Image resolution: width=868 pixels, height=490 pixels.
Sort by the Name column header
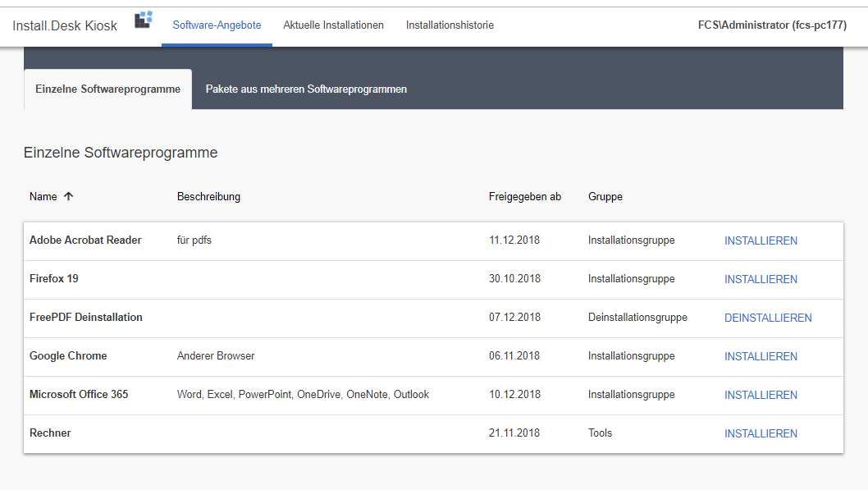[43, 196]
